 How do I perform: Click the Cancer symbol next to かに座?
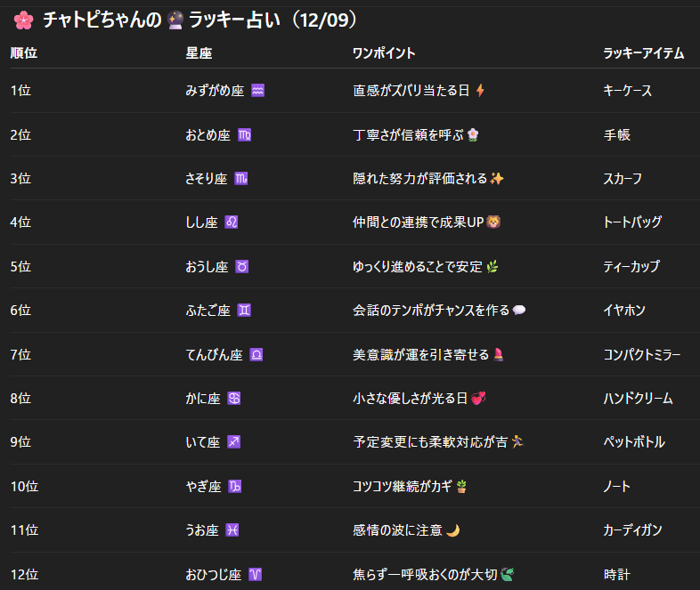(x=234, y=399)
